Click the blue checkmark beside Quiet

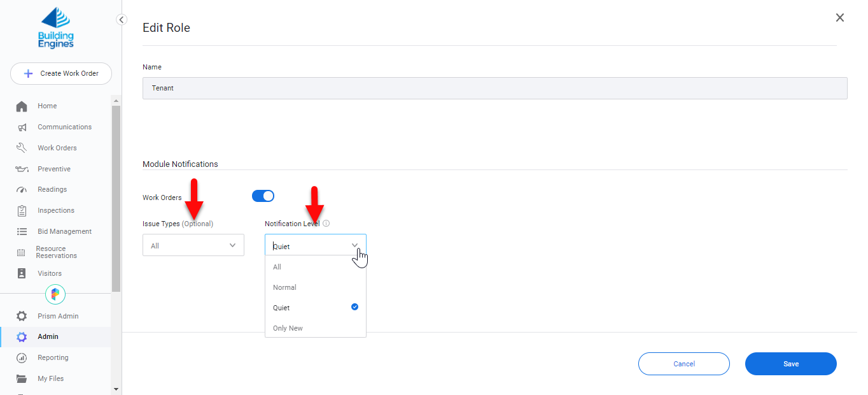[355, 307]
